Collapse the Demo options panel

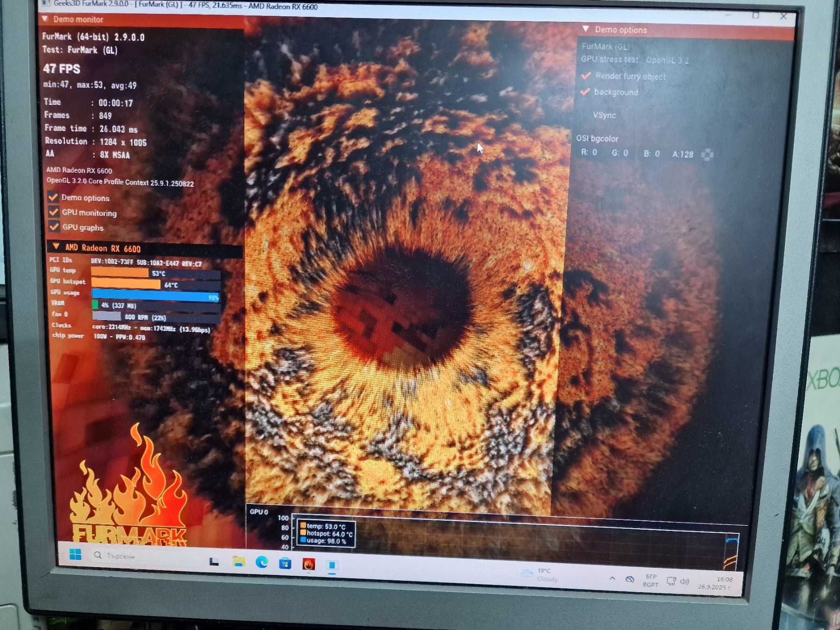pyautogui.click(x=586, y=29)
